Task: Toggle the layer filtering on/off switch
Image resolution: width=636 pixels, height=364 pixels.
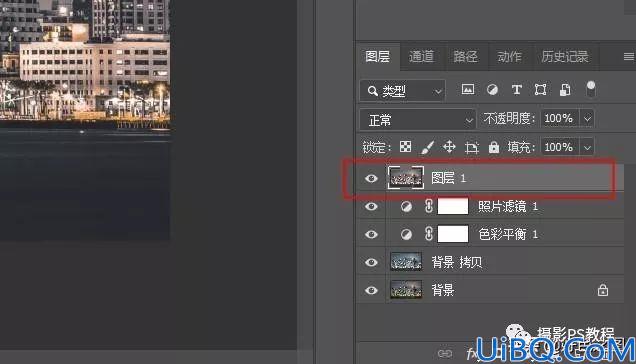Action: tap(591, 88)
